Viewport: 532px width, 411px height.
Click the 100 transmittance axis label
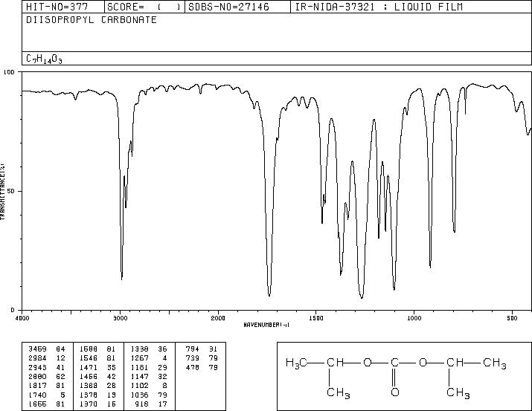(x=9, y=72)
